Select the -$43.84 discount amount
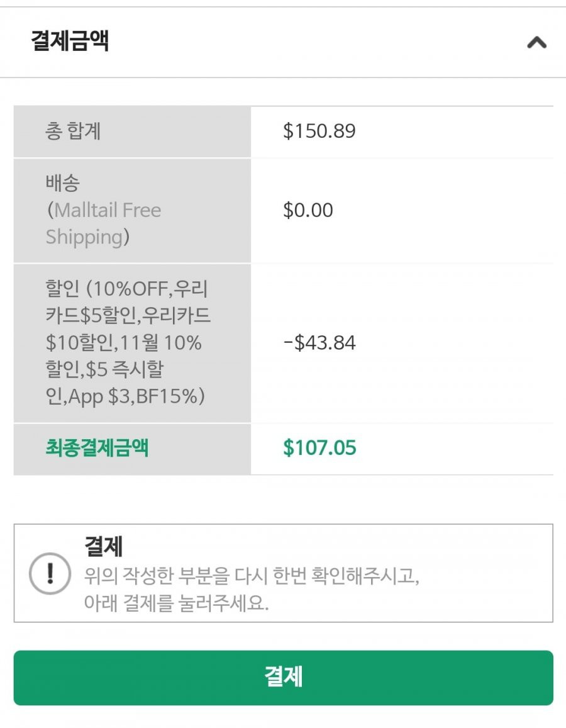The image size is (566, 728). pyautogui.click(x=319, y=343)
